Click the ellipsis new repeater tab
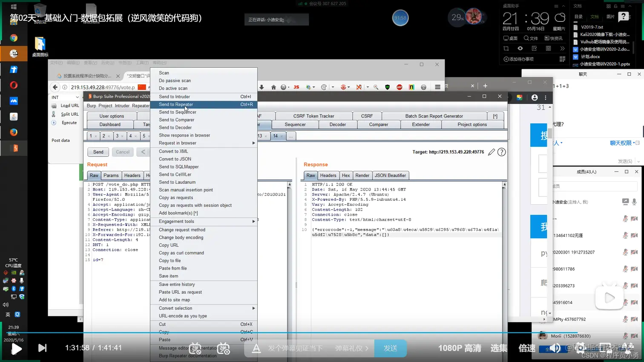Screen dimensions: 644x362 tap(290, 136)
